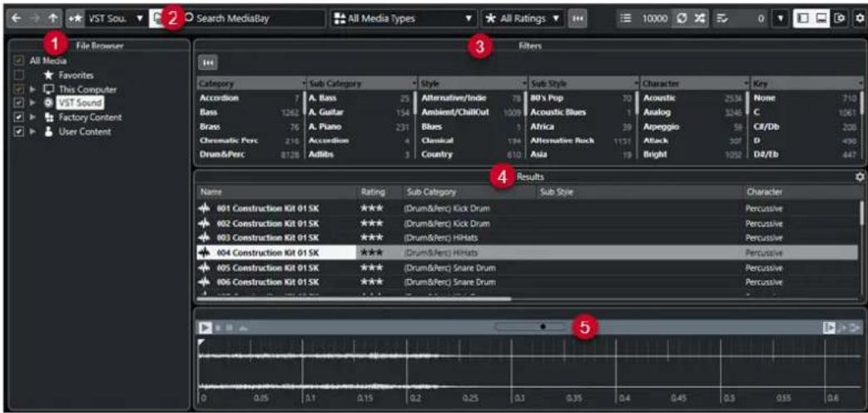Expand the This Computer tree node
This screenshot has height=413, width=868.
click(32, 89)
